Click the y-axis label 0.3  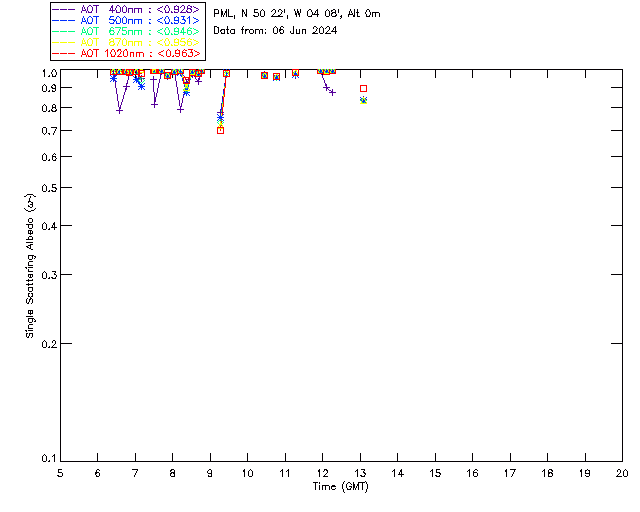49,275
